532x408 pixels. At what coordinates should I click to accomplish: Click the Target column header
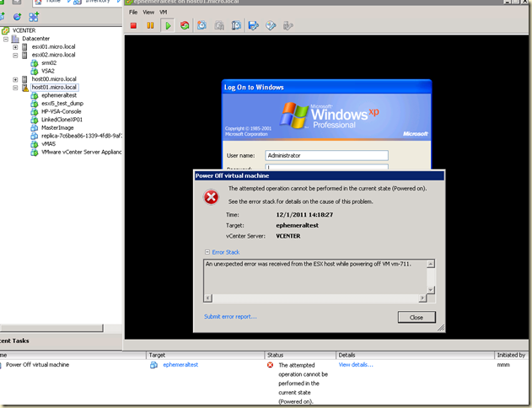(x=205, y=355)
